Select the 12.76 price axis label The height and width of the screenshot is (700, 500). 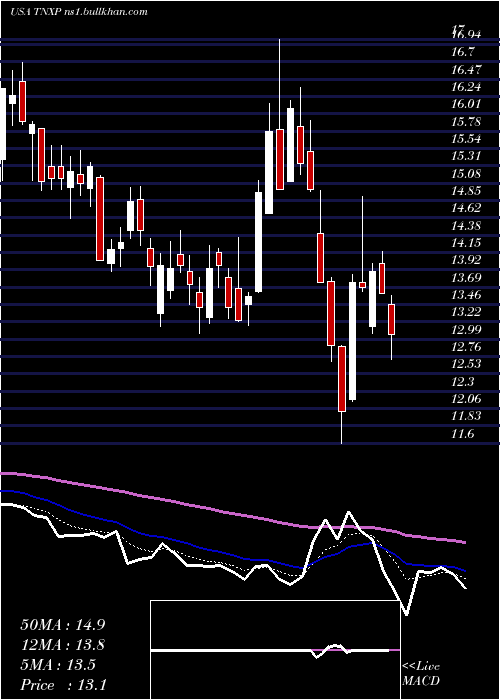coord(467,346)
